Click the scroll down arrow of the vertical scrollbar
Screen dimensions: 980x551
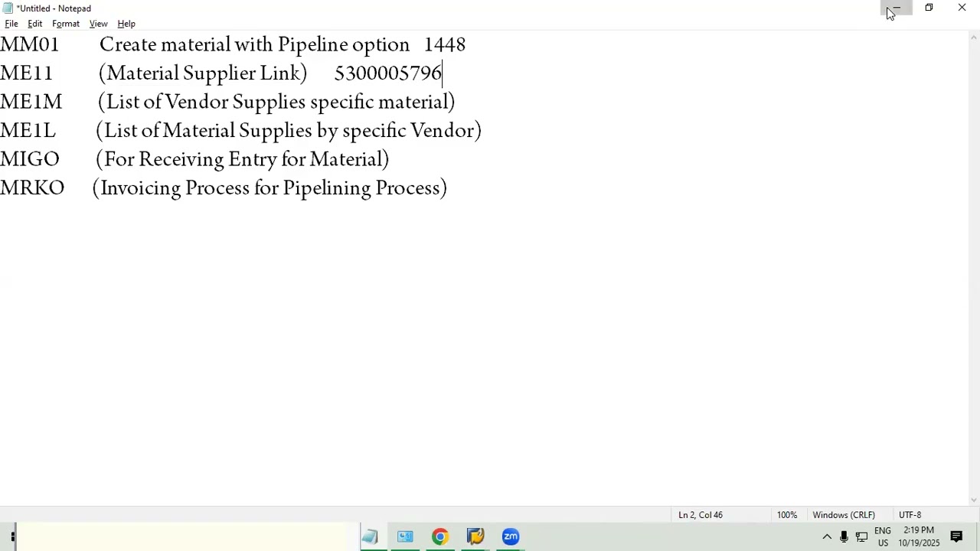coord(974,500)
